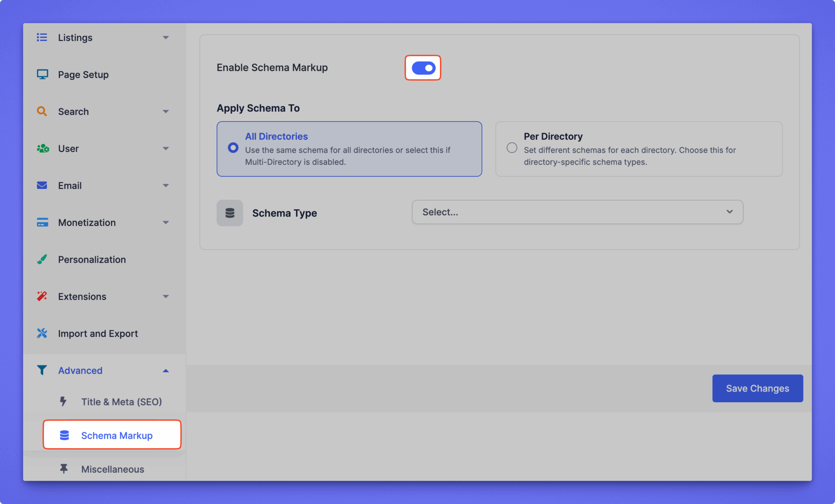Go to Miscellaneous settings item
The height and width of the screenshot is (504, 835).
point(113,469)
